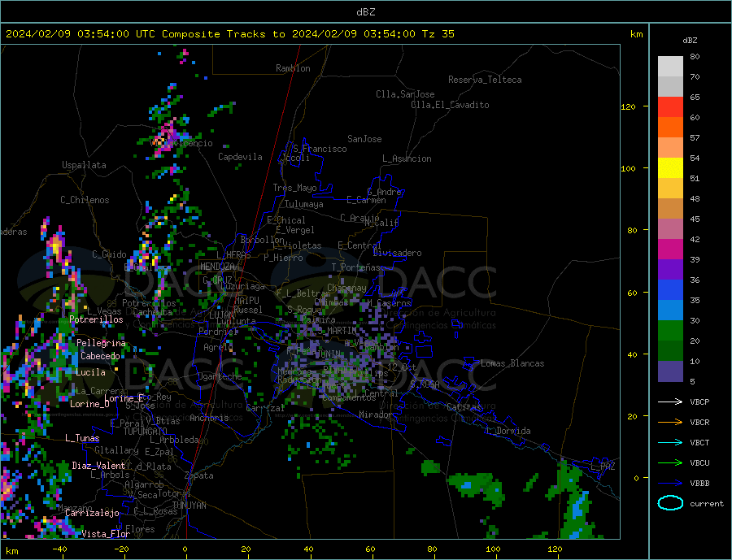This screenshot has width=732, height=560.
Task: Click the Pellegrina place label
Action: pos(101,342)
